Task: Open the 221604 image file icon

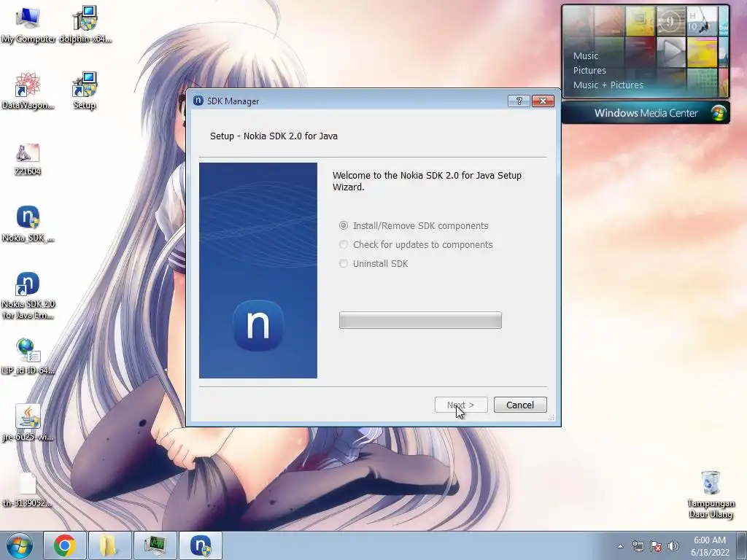Action: pos(28,160)
